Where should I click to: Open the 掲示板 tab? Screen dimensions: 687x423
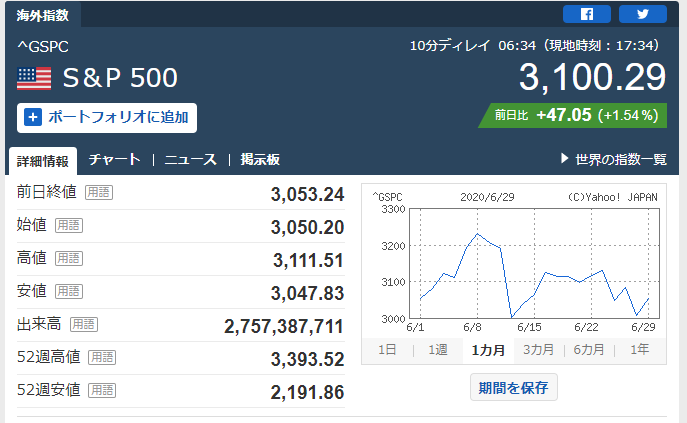(260, 159)
